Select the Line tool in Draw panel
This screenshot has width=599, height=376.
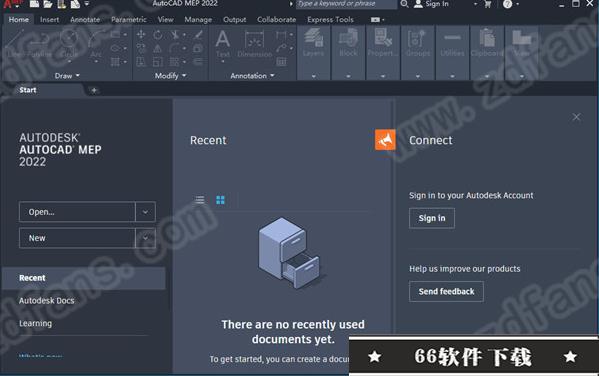pyautogui.click(x=16, y=44)
